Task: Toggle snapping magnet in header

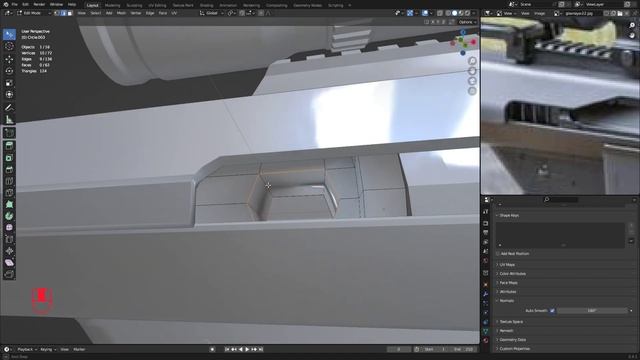Action: 242,13
